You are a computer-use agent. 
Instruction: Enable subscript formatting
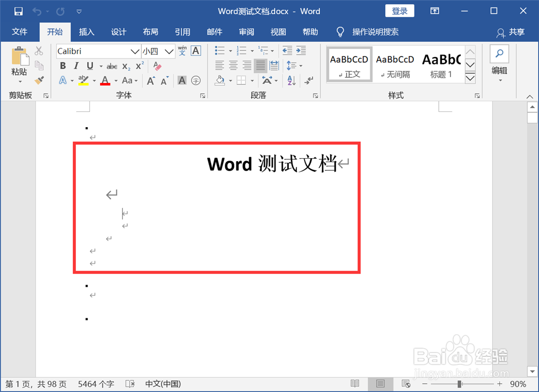click(125, 66)
